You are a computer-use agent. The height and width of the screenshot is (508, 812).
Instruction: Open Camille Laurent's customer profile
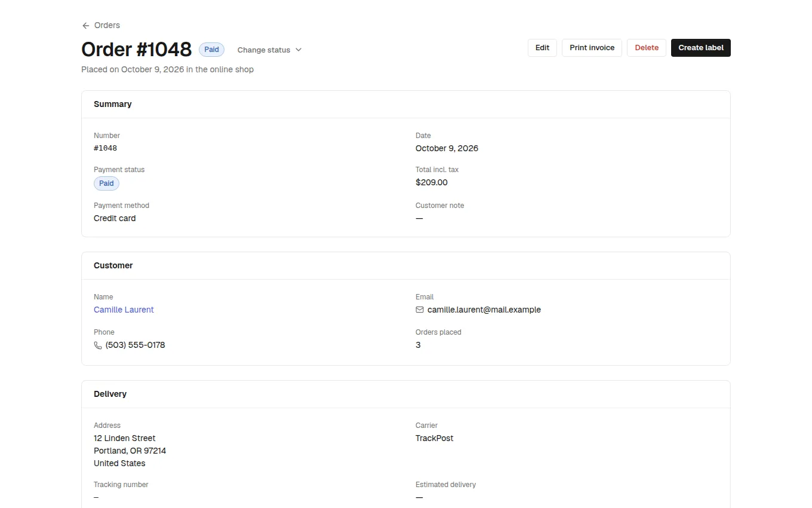click(x=124, y=310)
